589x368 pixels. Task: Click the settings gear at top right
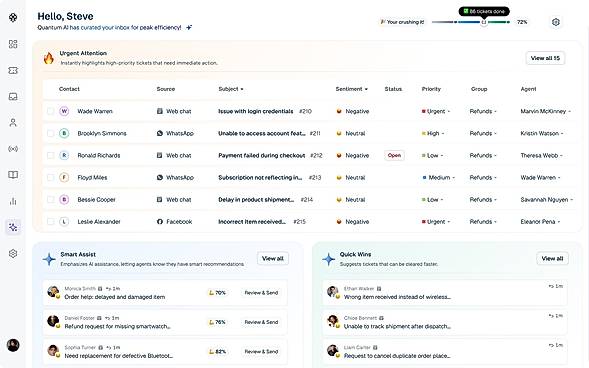pyautogui.click(x=556, y=22)
